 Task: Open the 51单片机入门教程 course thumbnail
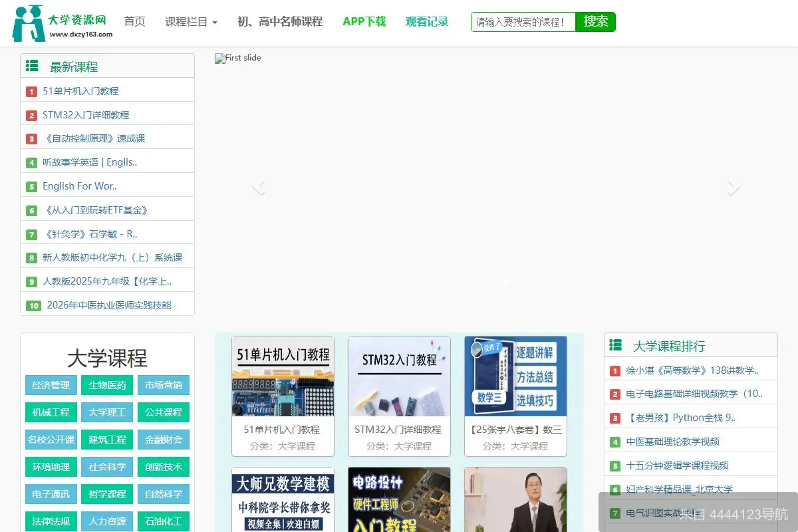282,376
